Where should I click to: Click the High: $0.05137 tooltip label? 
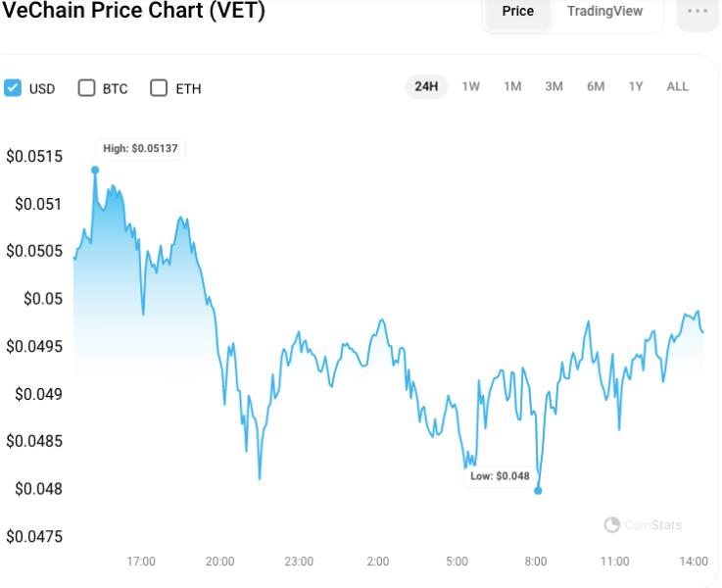click(142, 148)
